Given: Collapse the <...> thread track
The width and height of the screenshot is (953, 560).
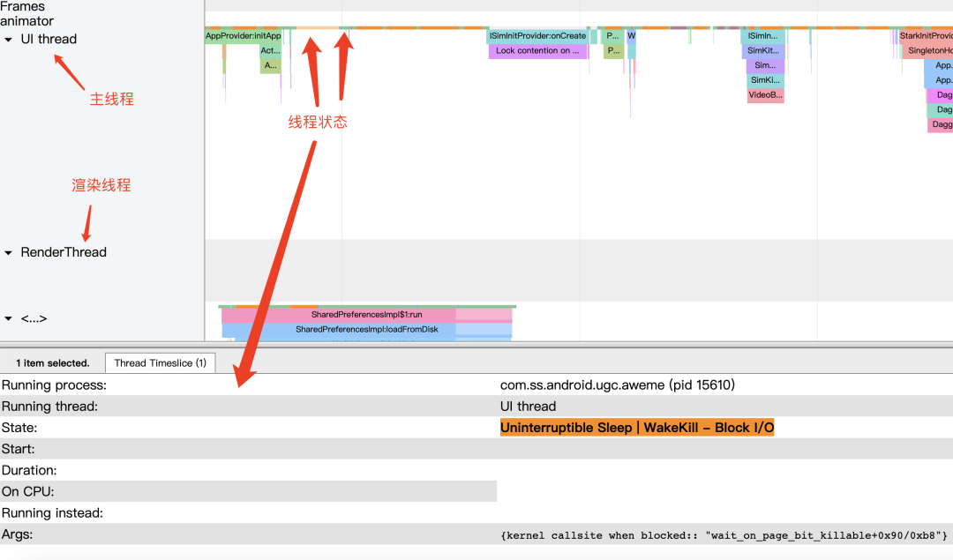Looking at the screenshot, I should click(x=9, y=318).
